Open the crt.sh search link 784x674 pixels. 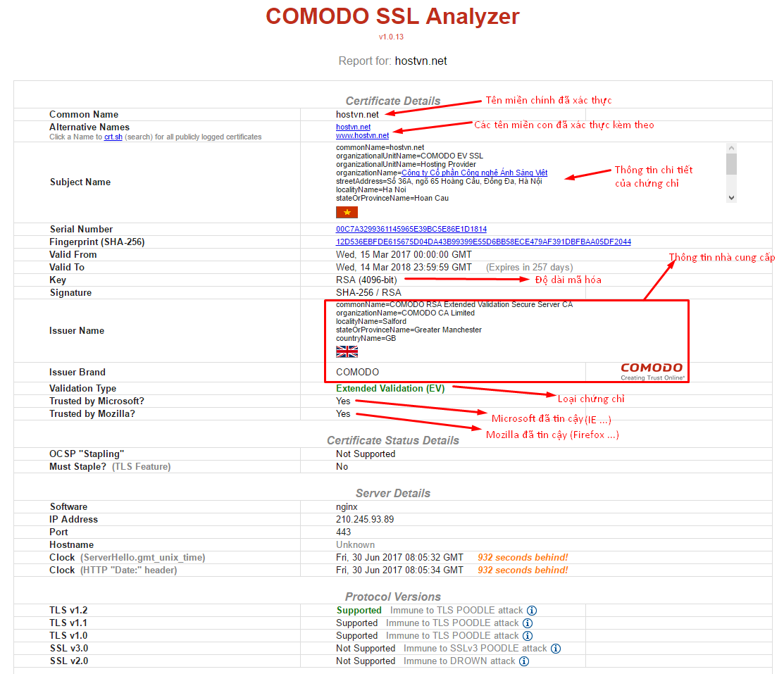(x=113, y=137)
